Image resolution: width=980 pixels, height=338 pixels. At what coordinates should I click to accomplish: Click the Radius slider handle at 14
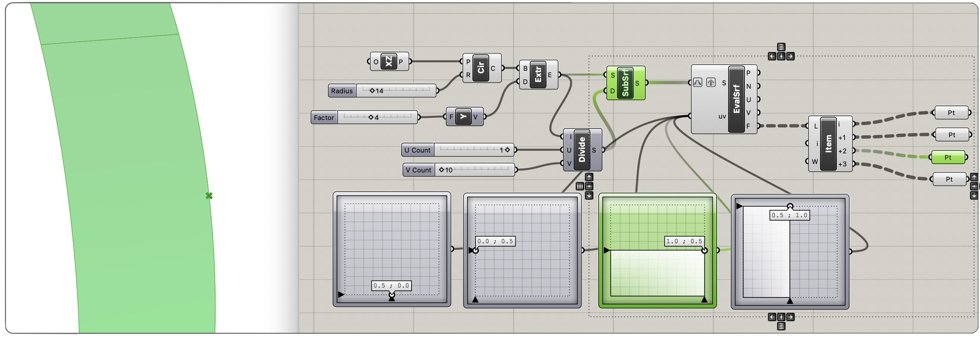[x=372, y=91]
